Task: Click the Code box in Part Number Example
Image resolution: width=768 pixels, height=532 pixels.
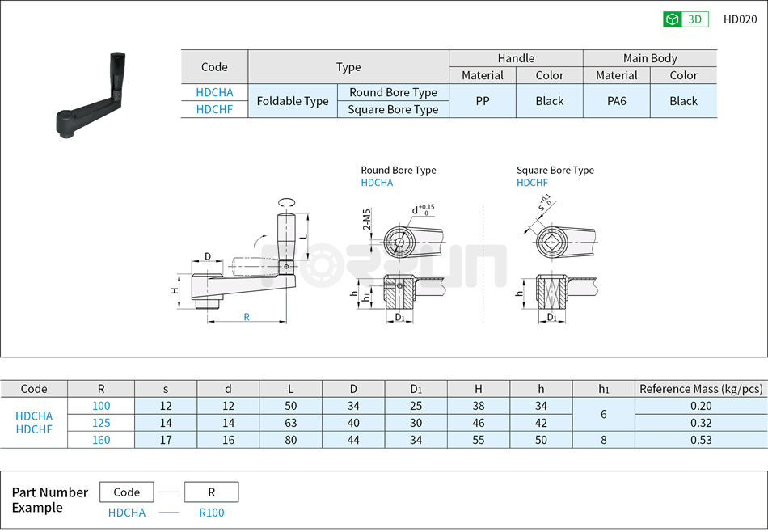Action: [x=126, y=492]
